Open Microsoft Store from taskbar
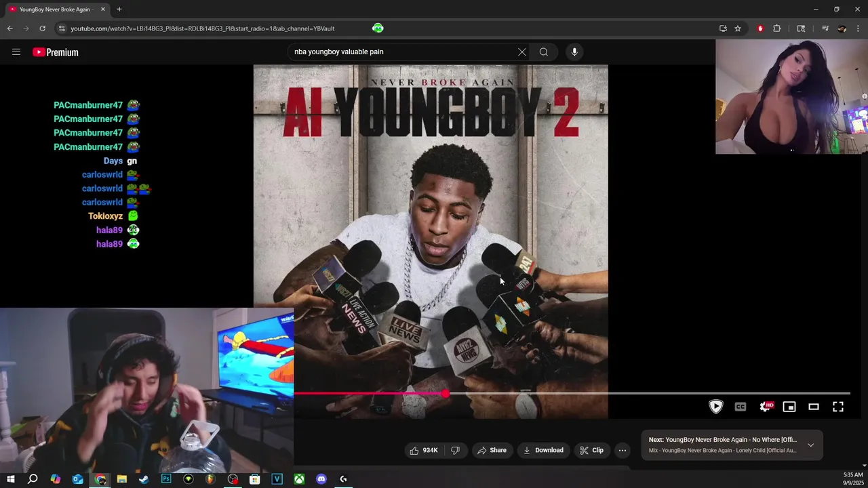 [255, 479]
